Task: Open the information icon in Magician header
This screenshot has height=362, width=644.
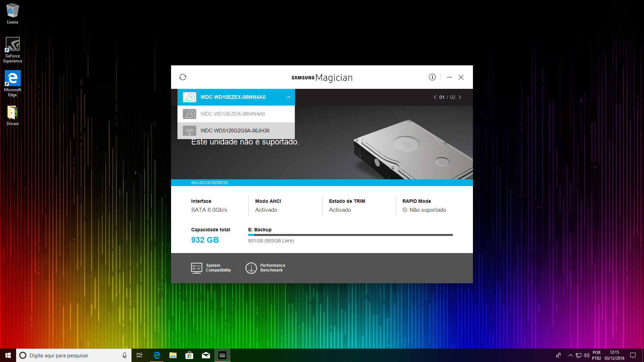Action: click(432, 77)
